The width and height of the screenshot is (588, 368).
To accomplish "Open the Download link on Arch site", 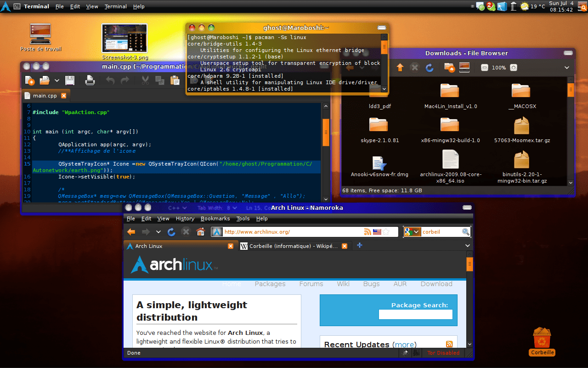I will [436, 284].
